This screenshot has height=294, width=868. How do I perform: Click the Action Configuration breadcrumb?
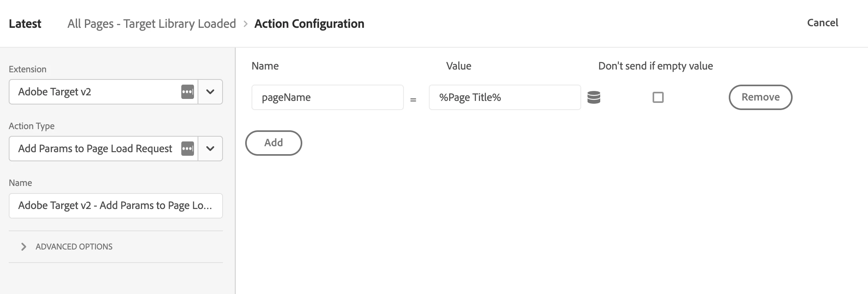[309, 24]
